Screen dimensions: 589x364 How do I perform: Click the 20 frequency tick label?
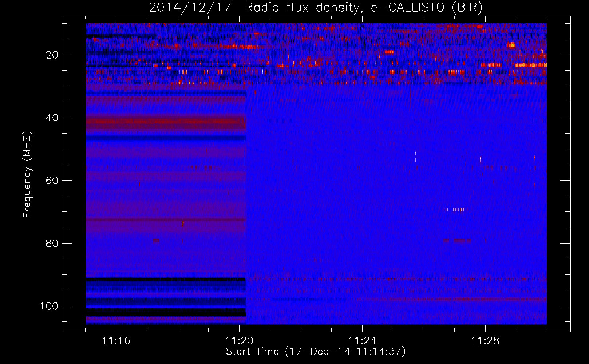(52, 55)
